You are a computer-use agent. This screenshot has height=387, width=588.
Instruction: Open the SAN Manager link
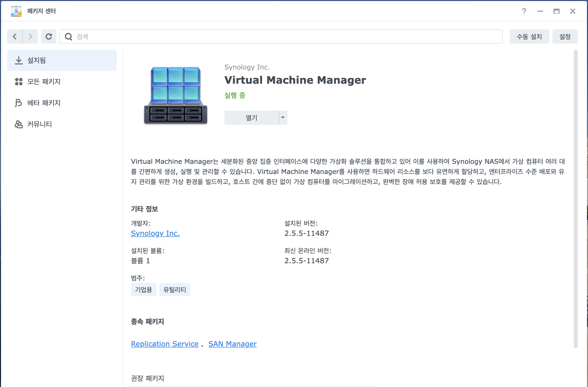[x=232, y=344]
